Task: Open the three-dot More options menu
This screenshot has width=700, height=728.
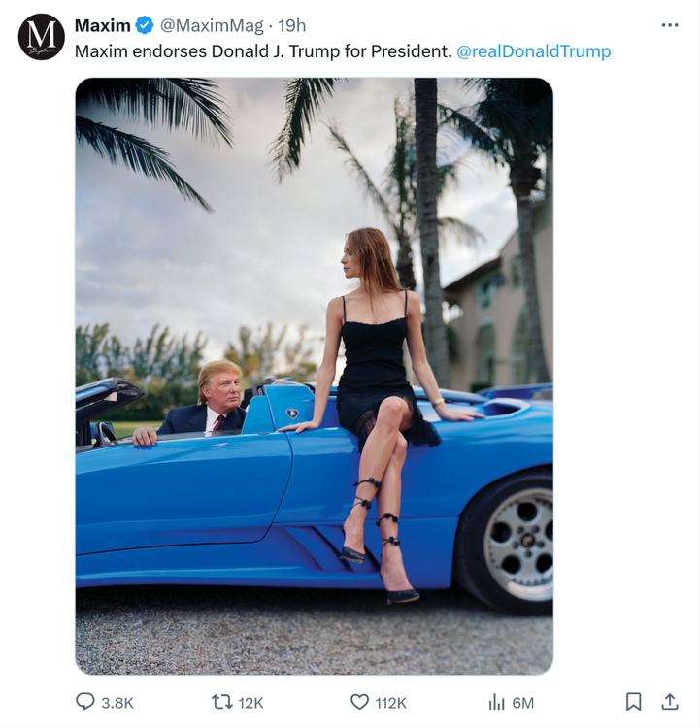Action: click(670, 25)
